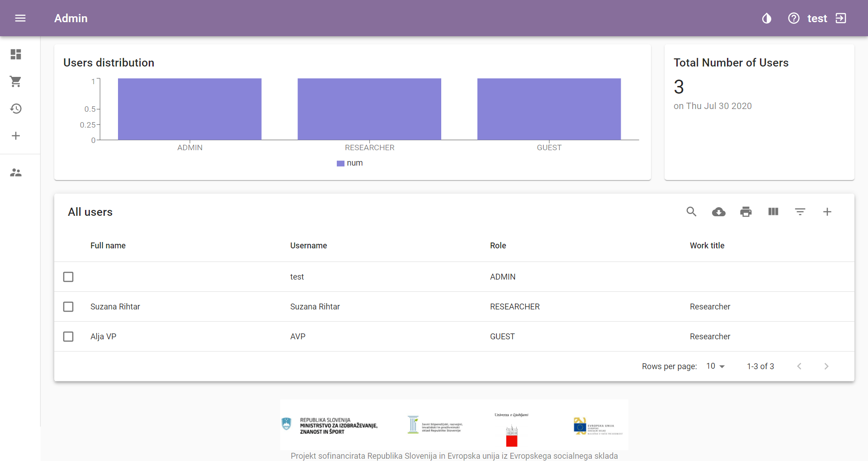Click the full name 'Alja VP'
The width and height of the screenshot is (868, 461).
(104, 337)
